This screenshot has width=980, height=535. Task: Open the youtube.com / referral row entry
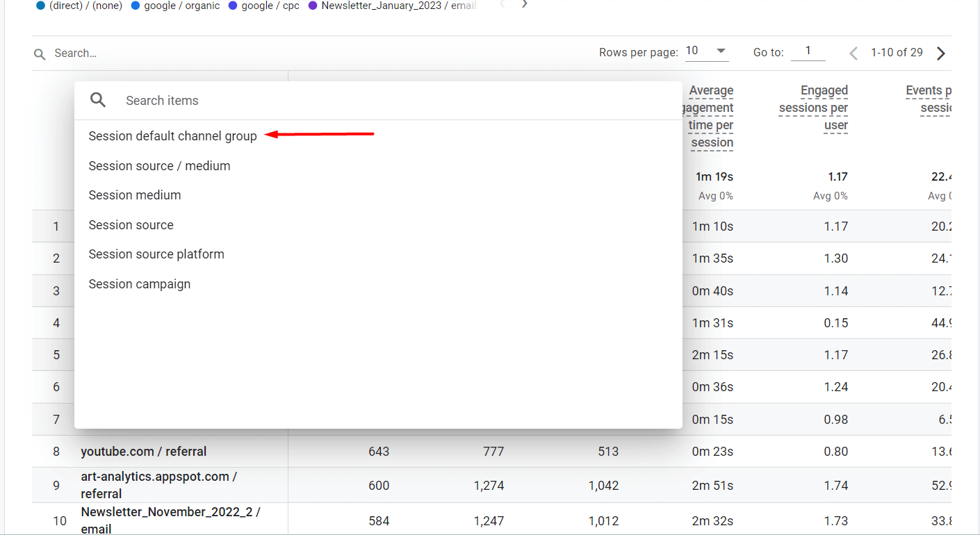143,451
